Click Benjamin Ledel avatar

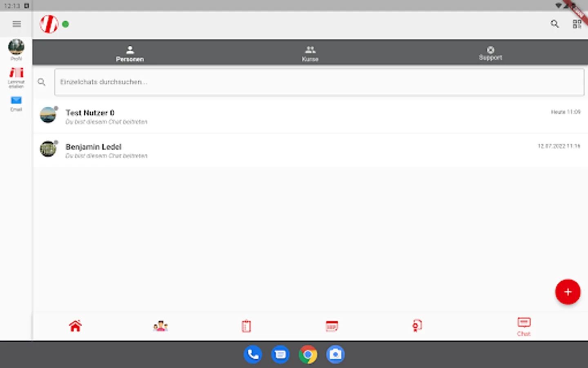48,149
